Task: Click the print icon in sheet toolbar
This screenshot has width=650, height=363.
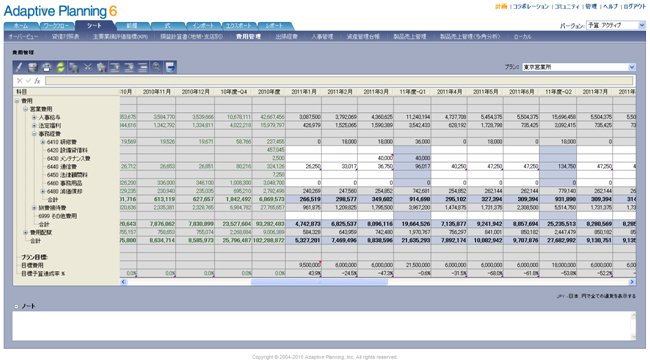Action: pyautogui.click(x=46, y=67)
